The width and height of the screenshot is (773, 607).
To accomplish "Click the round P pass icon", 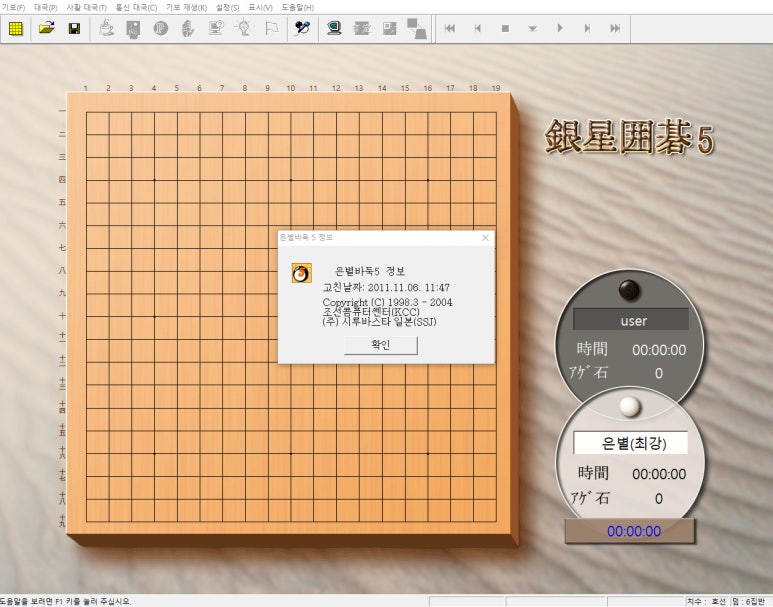I will pyautogui.click(x=160, y=28).
